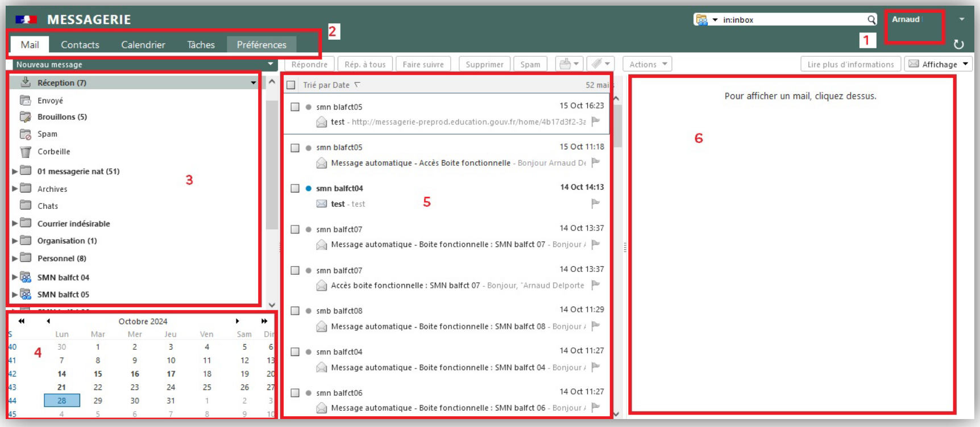Jump to next year in mini calendar

264,321
